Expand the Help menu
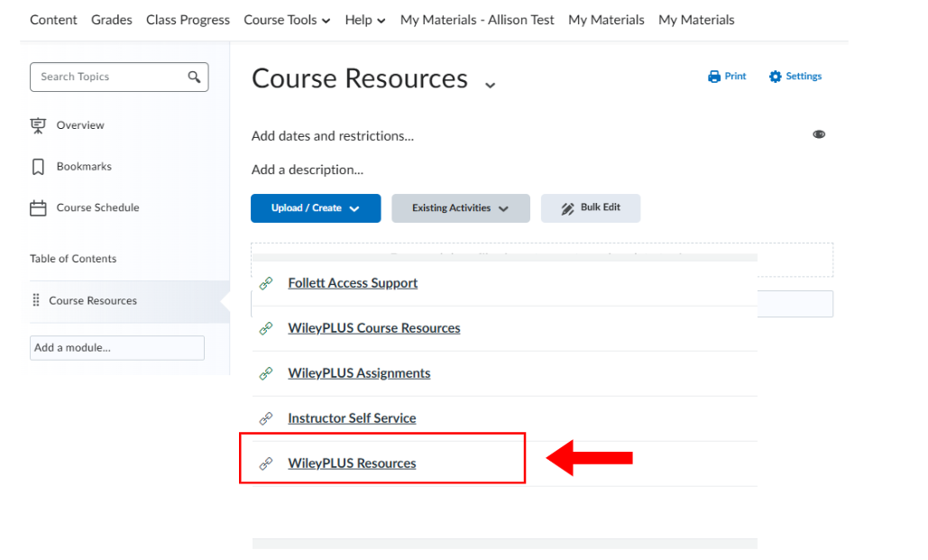 tap(365, 20)
